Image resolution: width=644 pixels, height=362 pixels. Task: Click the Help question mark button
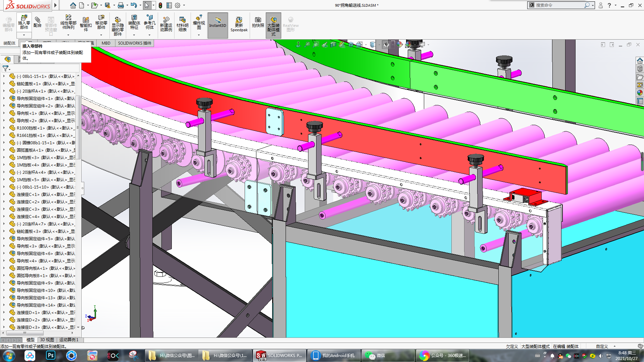pyautogui.click(x=609, y=5)
